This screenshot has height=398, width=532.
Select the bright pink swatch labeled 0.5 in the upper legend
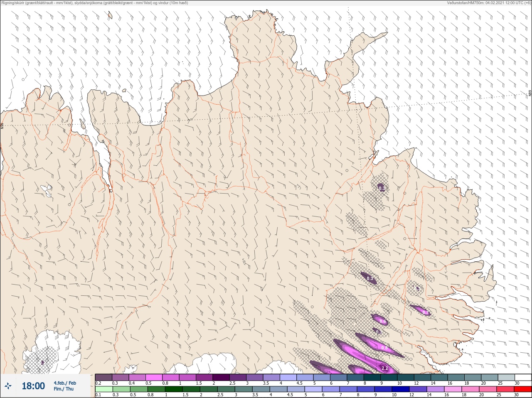[x=154, y=377]
